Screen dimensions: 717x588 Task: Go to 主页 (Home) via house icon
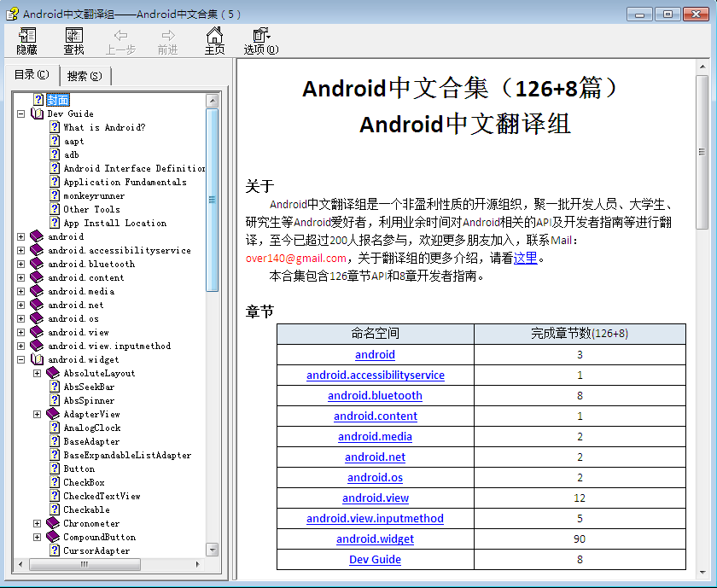point(214,35)
